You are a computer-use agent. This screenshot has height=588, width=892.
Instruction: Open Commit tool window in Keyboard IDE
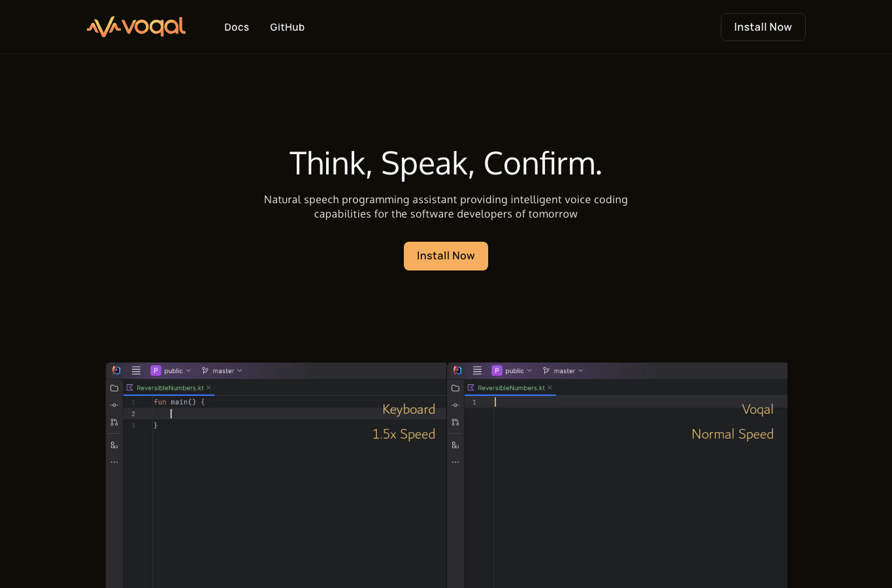(114, 405)
